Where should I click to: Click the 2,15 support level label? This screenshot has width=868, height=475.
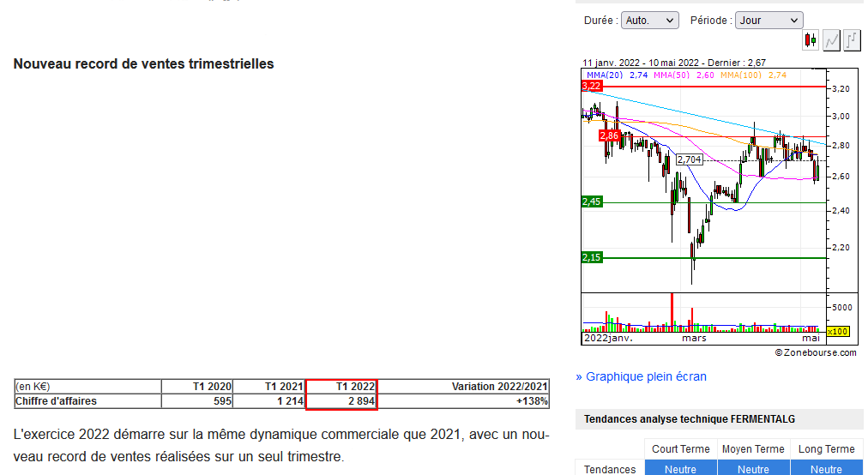pos(592,257)
